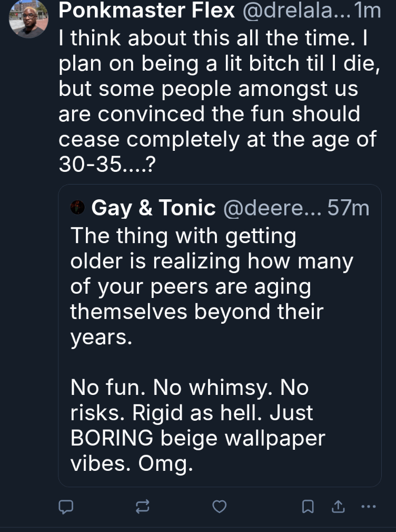Click the 1m timestamp on main tweet
Viewport: 396px width, 532px height.
click(x=369, y=11)
